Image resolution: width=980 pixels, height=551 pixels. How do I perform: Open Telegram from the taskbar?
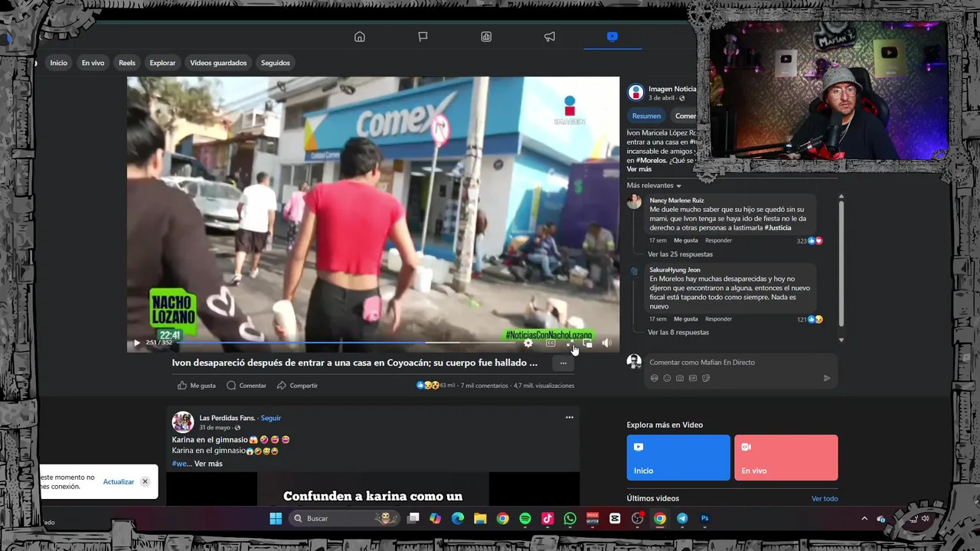point(682,518)
